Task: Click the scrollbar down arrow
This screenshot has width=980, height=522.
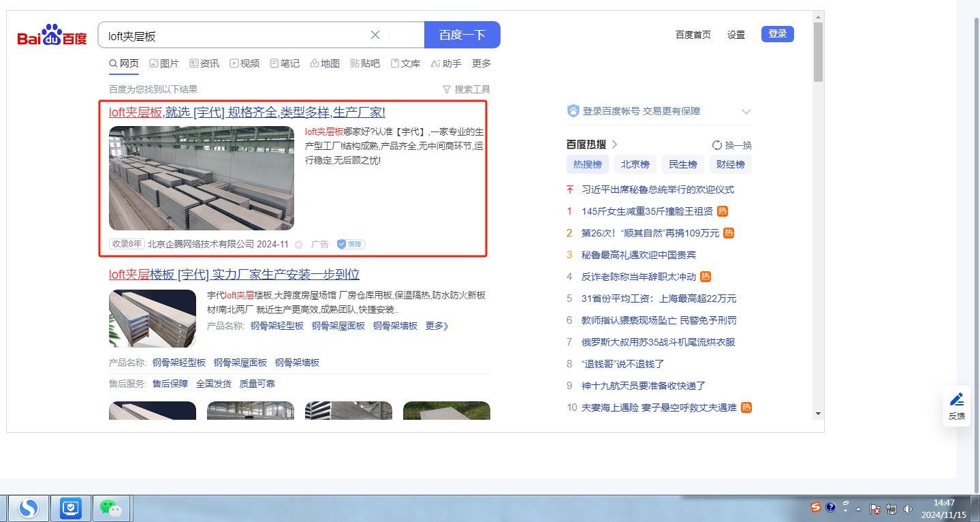Action: 818,414
